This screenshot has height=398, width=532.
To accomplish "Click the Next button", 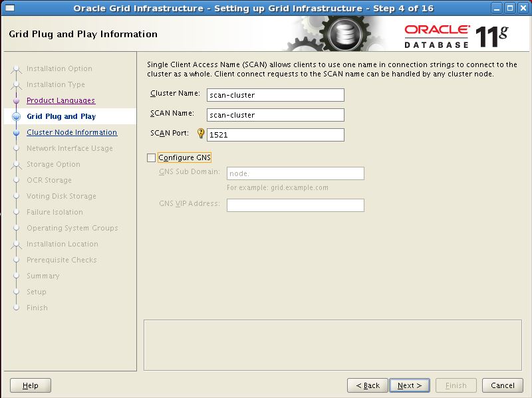I will click(410, 385).
